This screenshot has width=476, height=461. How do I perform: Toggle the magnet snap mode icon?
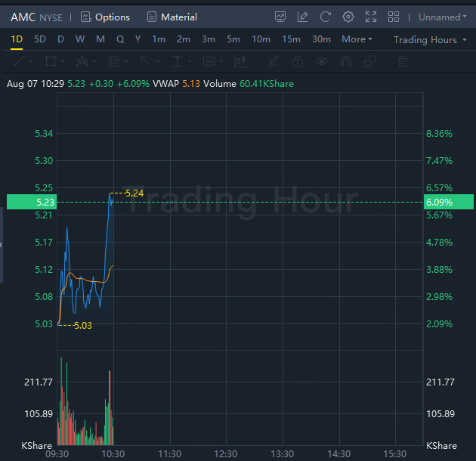coord(347,61)
